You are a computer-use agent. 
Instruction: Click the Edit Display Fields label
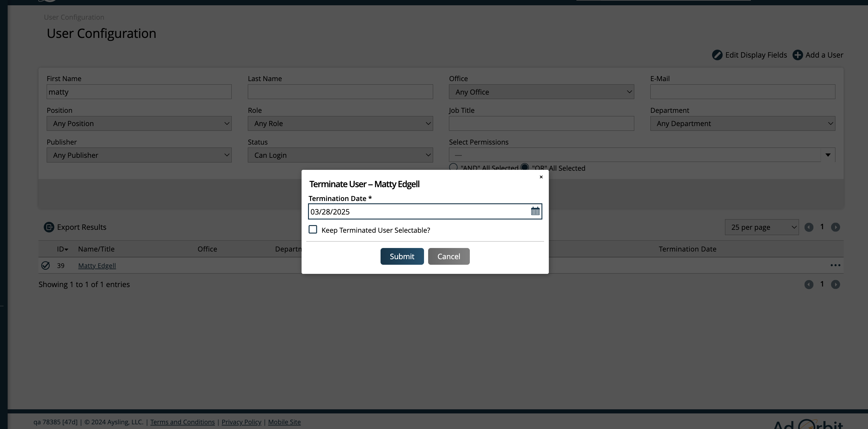tap(756, 55)
